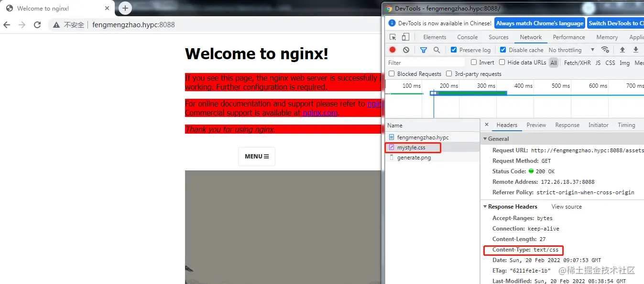Open the nginx.com link on page
Viewport: 644px width, 284px height.
pos(320,113)
